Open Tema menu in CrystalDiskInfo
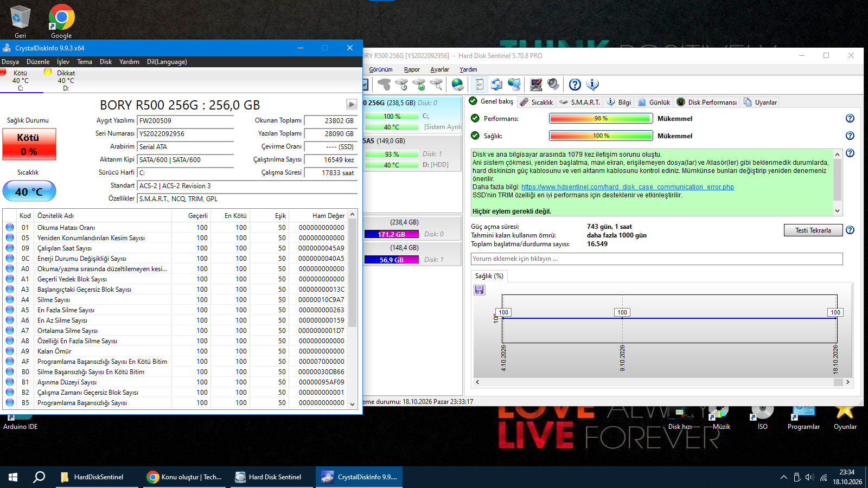This screenshot has height=488, width=868. click(85, 62)
